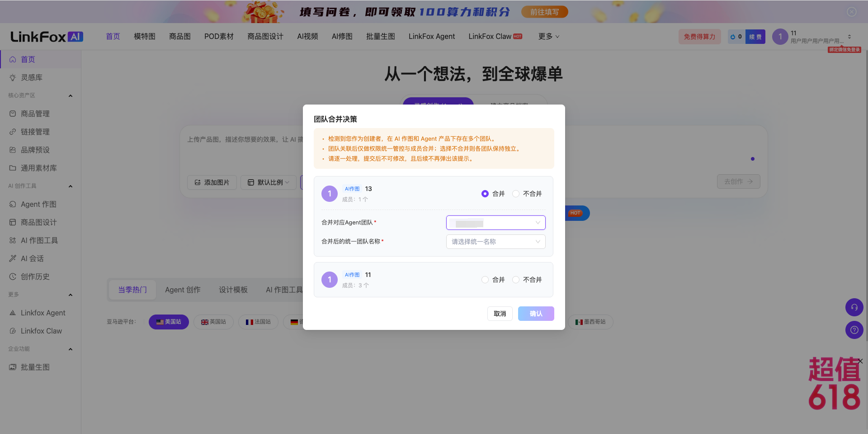The width and height of the screenshot is (868, 434).
Task: Open 模特图 in the top navigation
Action: [145, 36]
